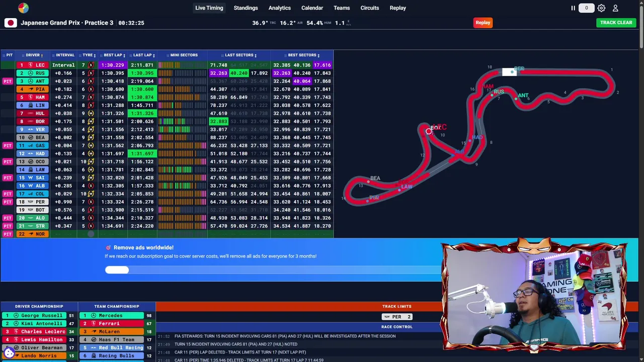The width and height of the screenshot is (644, 362).
Task: Click the McLaren logo in Team Championship
Action: [x=93, y=332]
